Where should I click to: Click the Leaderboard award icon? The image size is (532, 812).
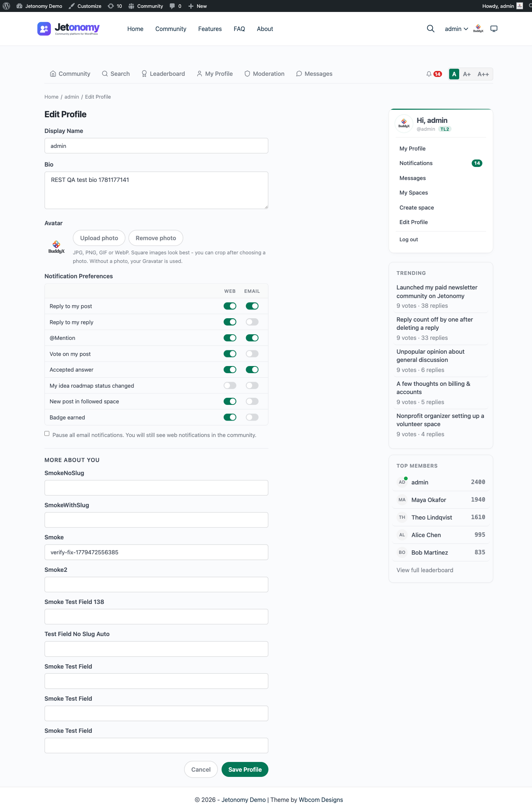144,74
